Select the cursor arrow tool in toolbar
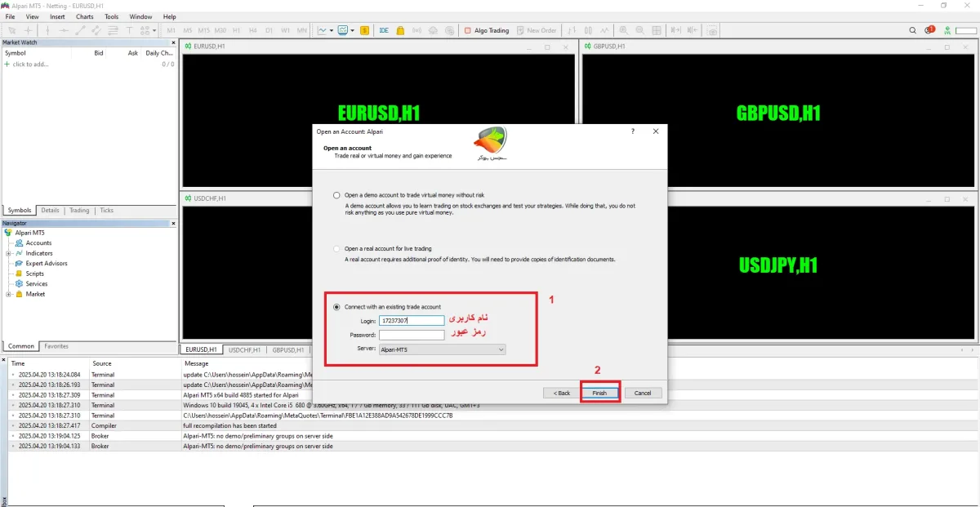 11,30
